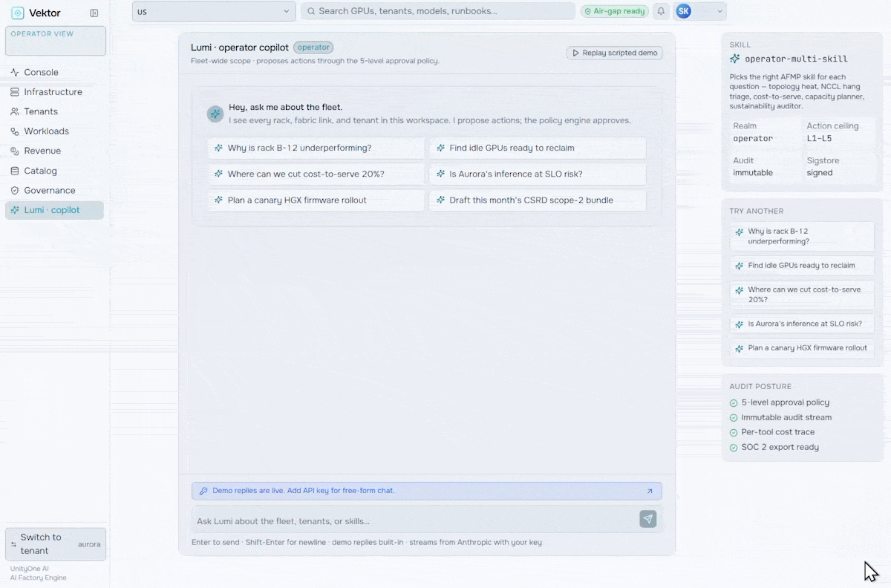Click the Sigstore 'signed' value
This screenshot has height=588, width=891.
(x=820, y=173)
